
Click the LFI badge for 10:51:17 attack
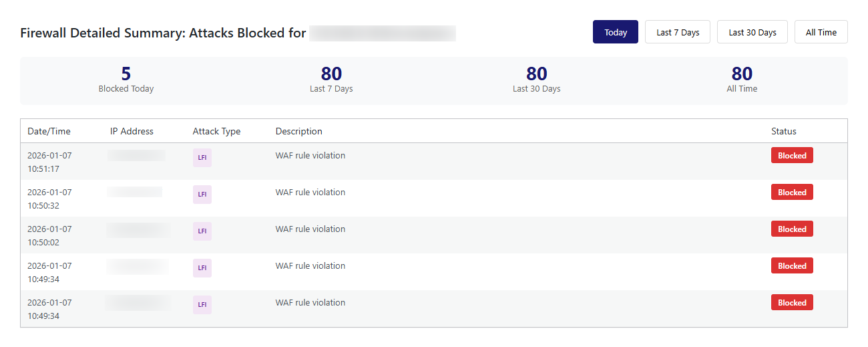[x=202, y=158]
